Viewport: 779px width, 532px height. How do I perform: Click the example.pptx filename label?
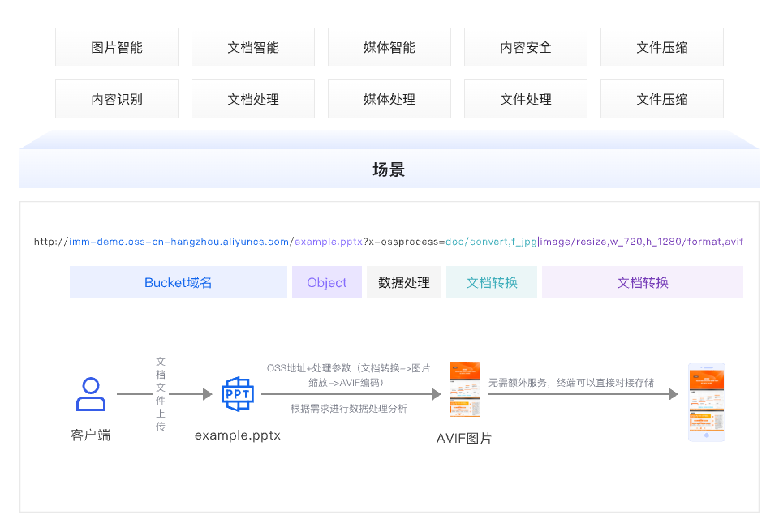(x=237, y=435)
